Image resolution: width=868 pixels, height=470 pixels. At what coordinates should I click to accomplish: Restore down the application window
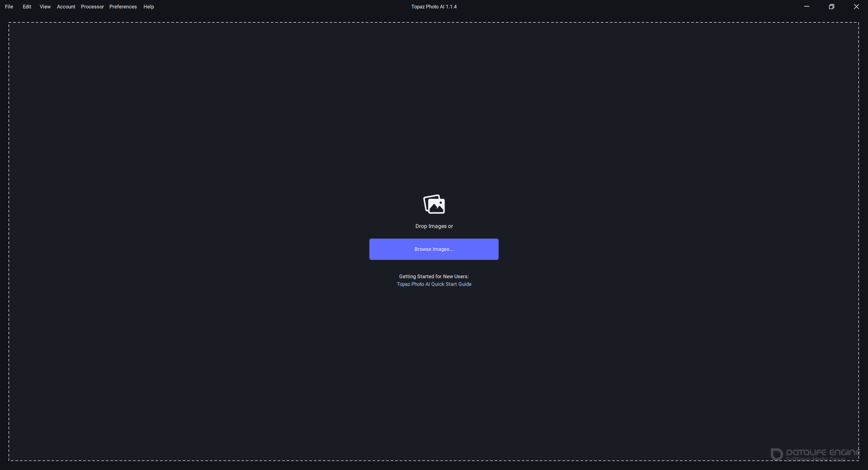click(831, 7)
